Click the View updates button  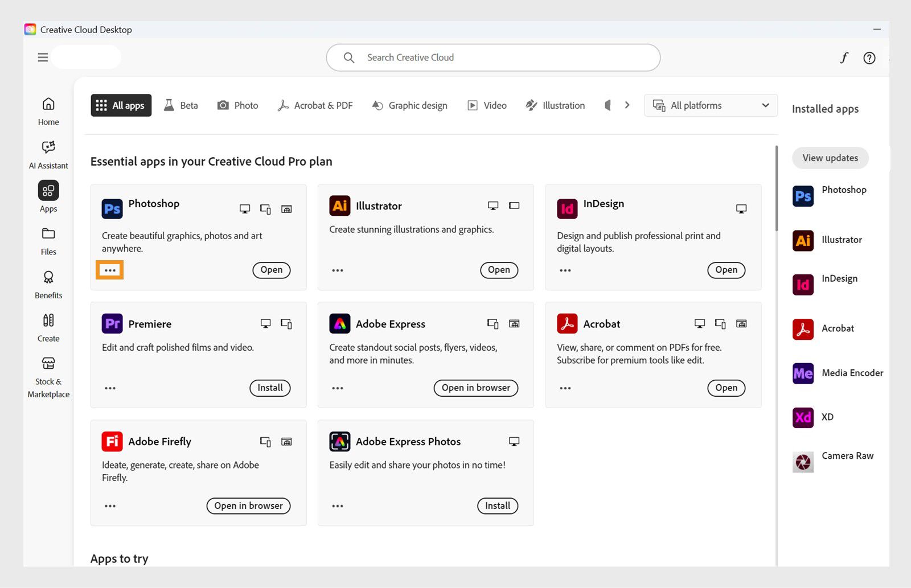[x=830, y=158]
